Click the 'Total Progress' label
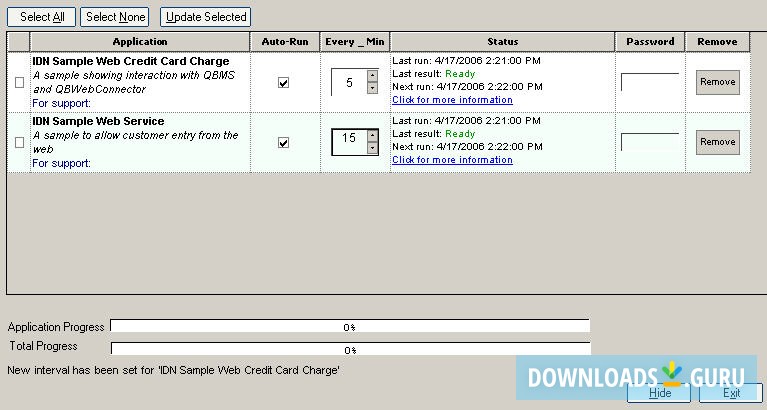Image resolution: width=767 pixels, height=410 pixels. (44, 346)
